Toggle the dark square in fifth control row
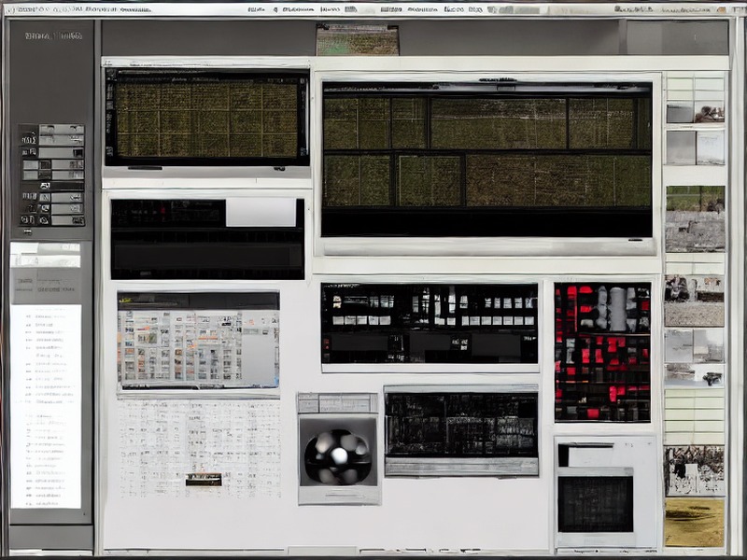Viewport: 747px width, 560px height. 45,175
